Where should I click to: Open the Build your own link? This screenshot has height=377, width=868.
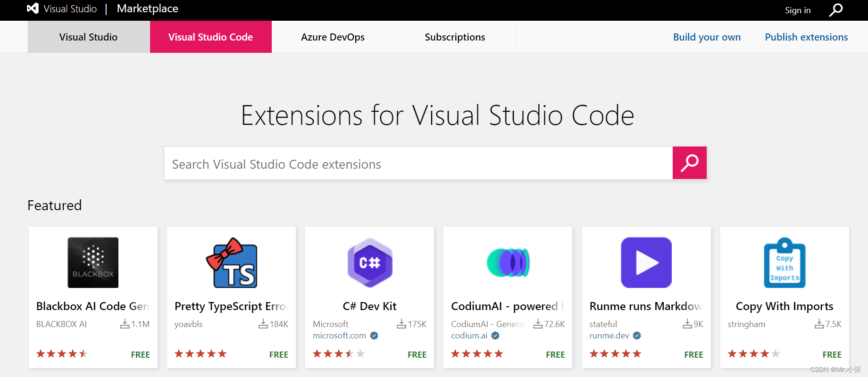(707, 37)
